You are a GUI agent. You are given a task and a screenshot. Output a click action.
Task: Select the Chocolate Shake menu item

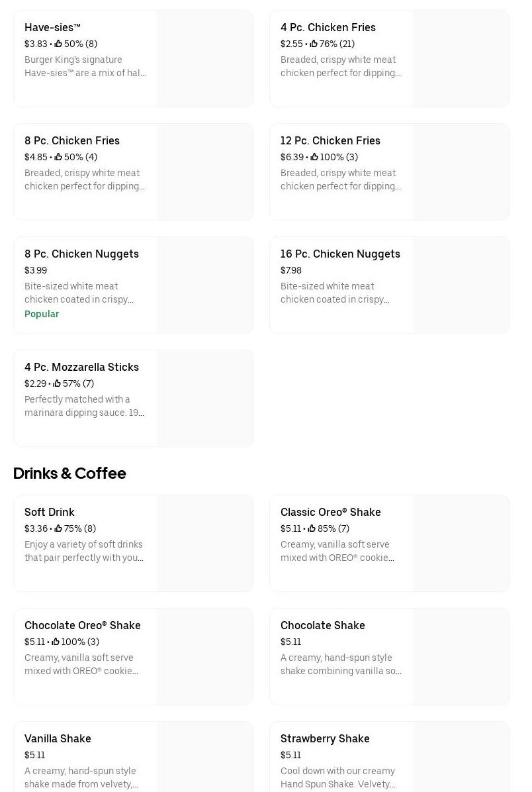pos(323,626)
